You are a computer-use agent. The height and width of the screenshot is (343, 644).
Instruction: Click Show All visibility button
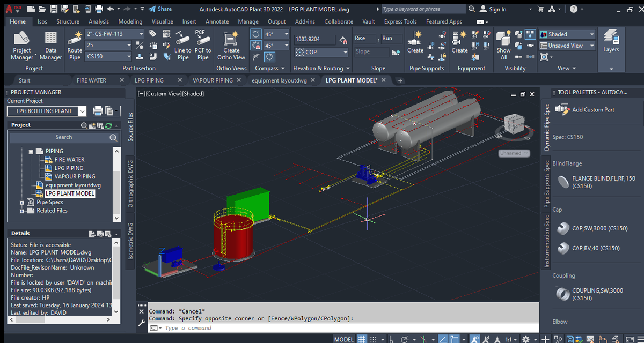click(x=504, y=46)
